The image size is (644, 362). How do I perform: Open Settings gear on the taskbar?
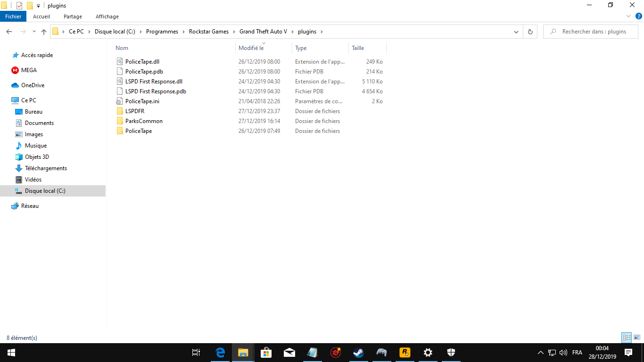pos(428,353)
